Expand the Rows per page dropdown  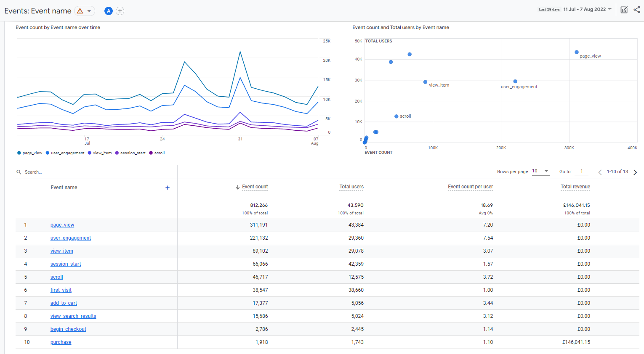point(541,171)
